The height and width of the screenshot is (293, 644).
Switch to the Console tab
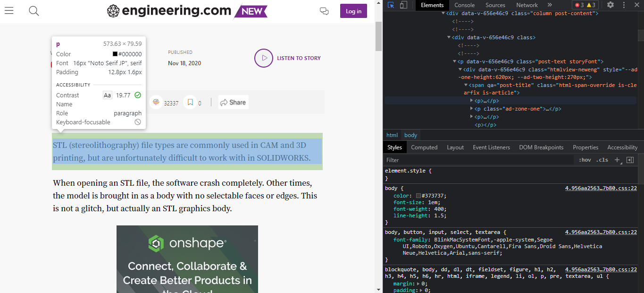[x=464, y=5]
